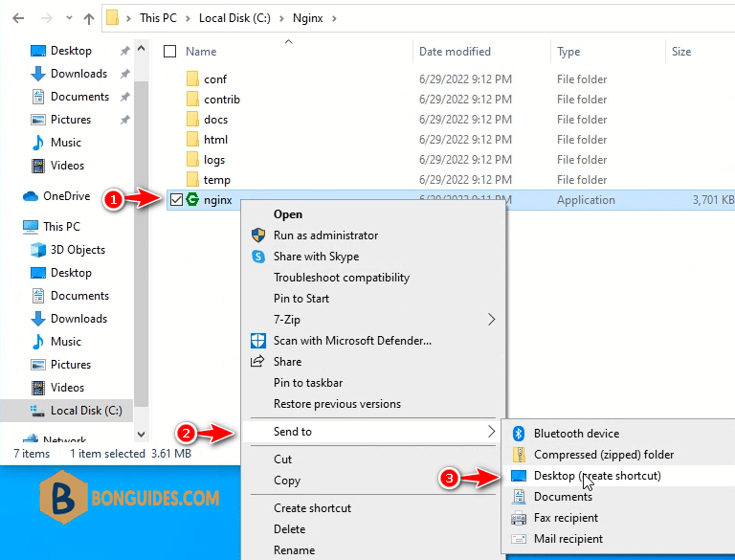
Task: Click the Run as administrator shield icon
Action: [258, 235]
